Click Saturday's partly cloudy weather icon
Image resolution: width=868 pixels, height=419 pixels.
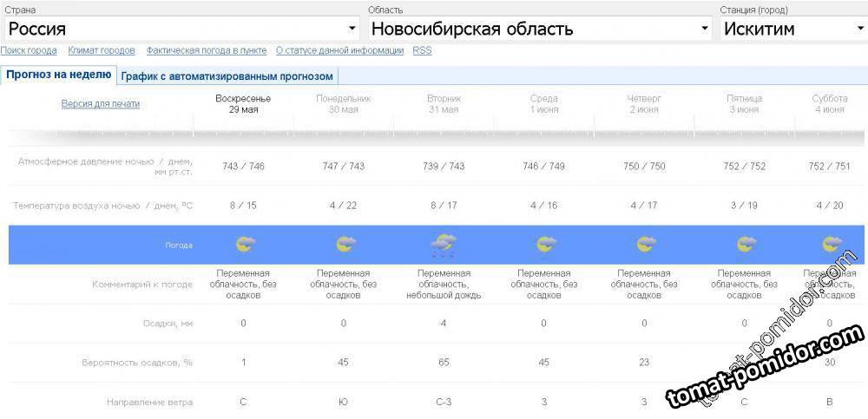(831, 245)
